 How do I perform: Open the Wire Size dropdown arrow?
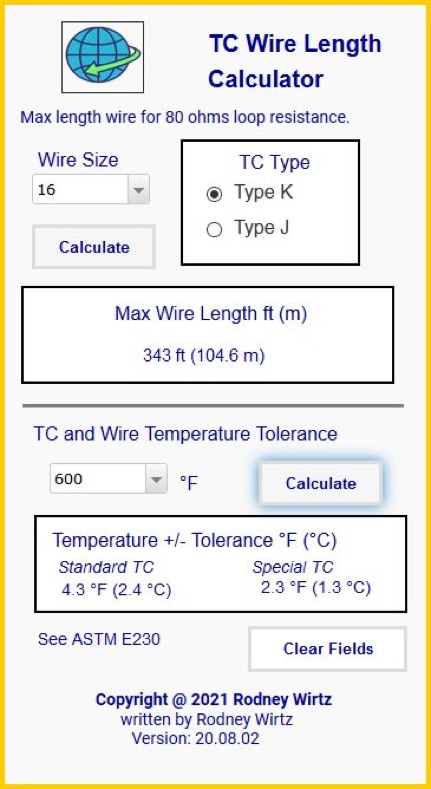click(x=139, y=190)
